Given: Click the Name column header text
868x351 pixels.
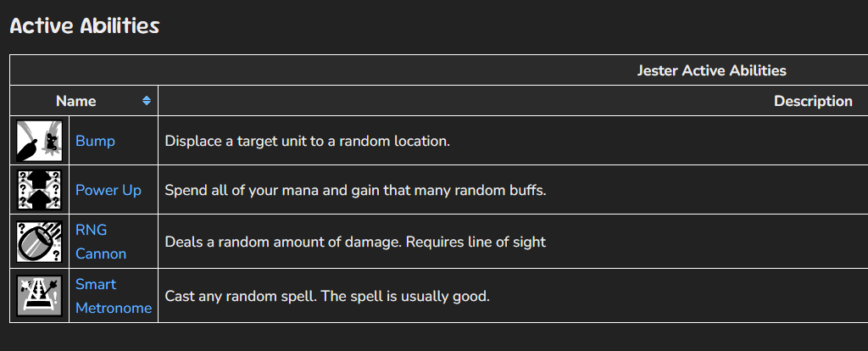Looking at the screenshot, I should [75, 101].
